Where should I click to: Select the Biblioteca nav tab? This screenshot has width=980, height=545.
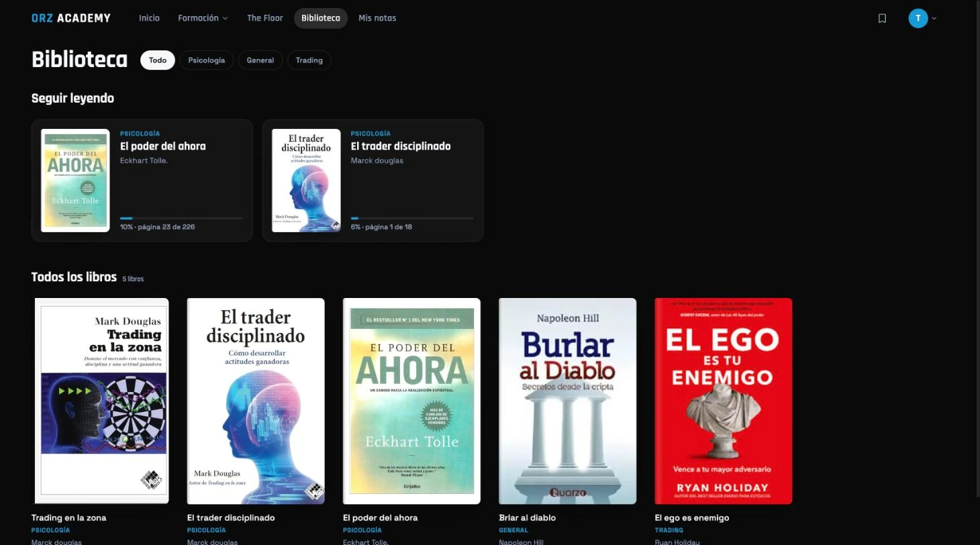click(x=321, y=18)
